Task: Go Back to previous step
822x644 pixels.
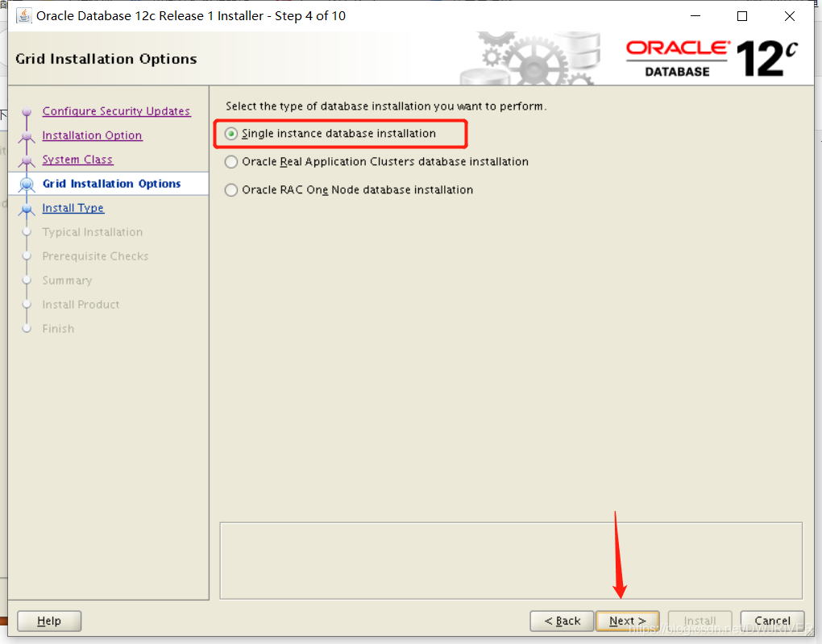Action: pos(562,621)
